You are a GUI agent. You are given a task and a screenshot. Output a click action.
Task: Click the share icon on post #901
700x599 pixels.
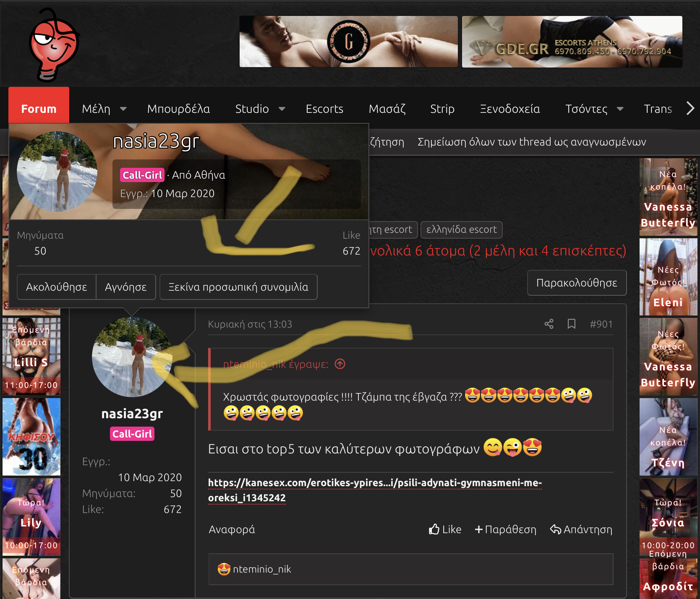coord(549,324)
